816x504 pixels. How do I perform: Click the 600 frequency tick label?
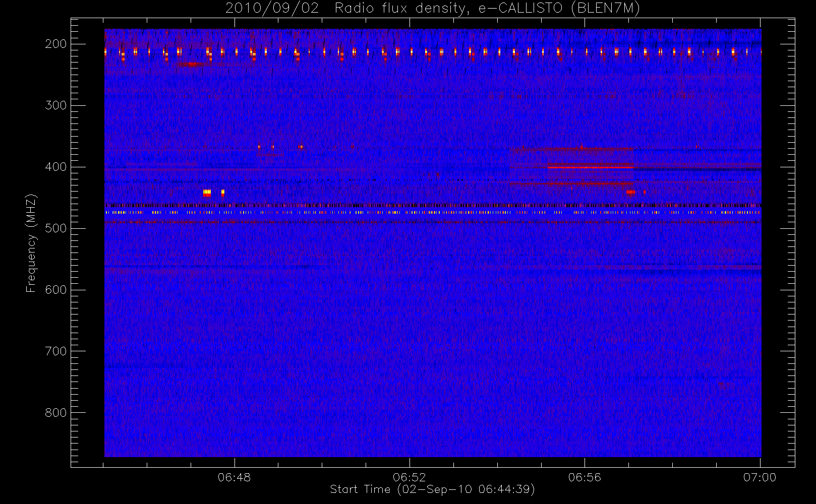(x=56, y=290)
